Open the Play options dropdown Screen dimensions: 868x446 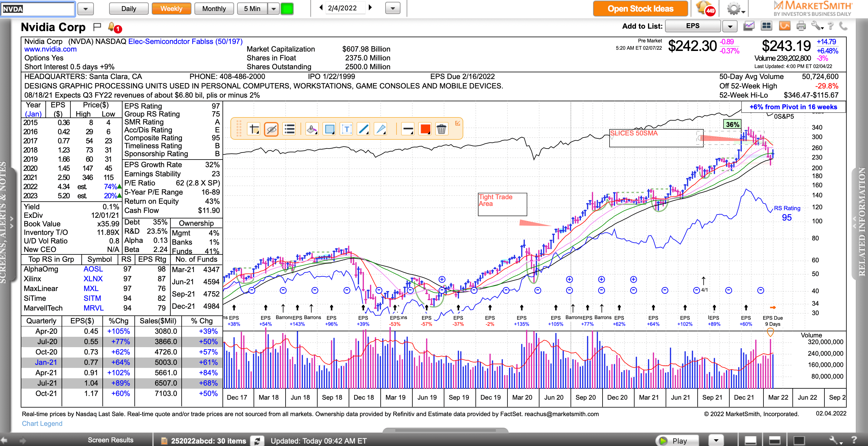point(716,441)
